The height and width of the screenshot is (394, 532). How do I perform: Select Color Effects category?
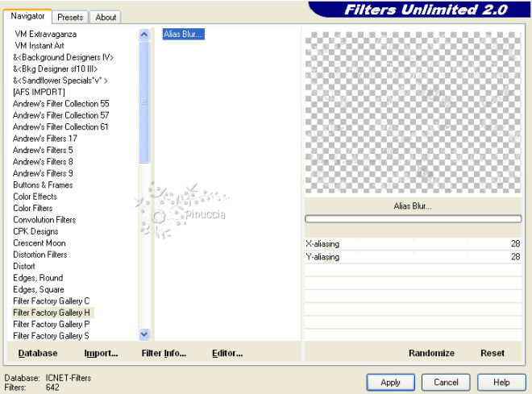click(x=35, y=197)
